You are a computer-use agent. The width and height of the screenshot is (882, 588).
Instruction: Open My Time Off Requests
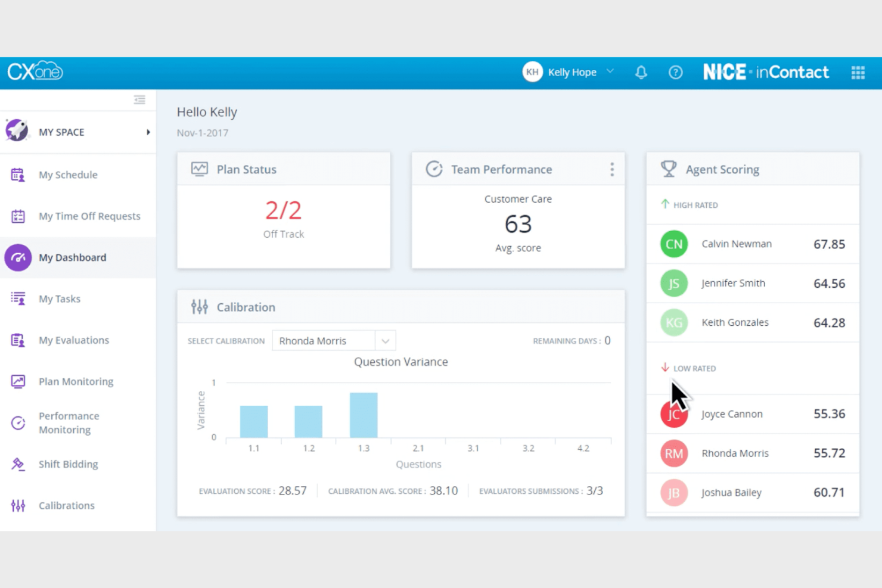(89, 216)
